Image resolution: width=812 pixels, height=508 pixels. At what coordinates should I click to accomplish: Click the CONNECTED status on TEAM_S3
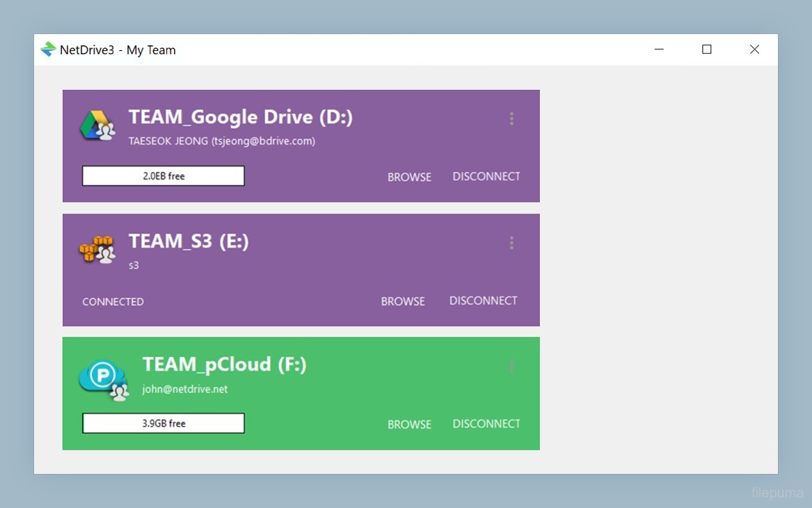(113, 302)
